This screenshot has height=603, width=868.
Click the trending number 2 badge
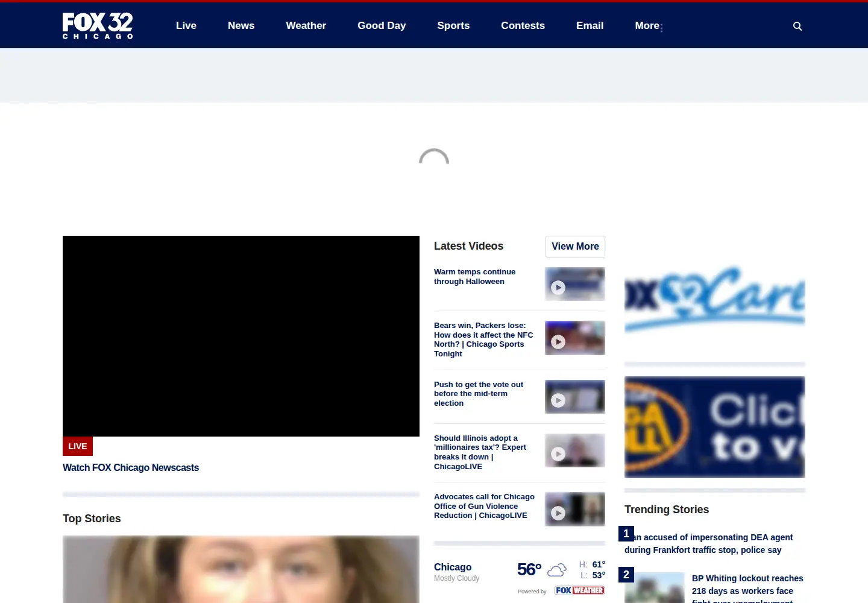tap(626, 575)
